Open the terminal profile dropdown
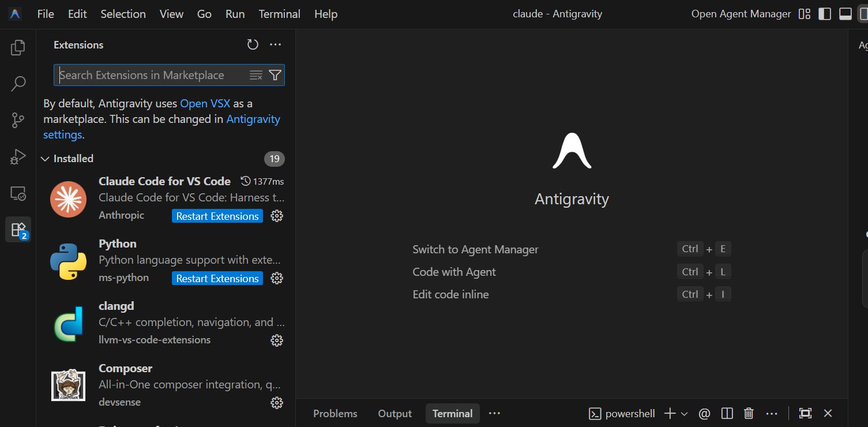 [x=685, y=413]
